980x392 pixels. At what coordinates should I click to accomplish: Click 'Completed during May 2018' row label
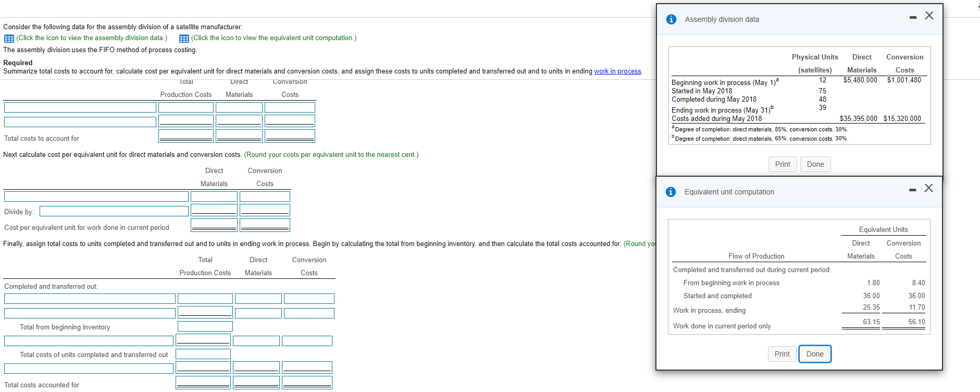714,100
